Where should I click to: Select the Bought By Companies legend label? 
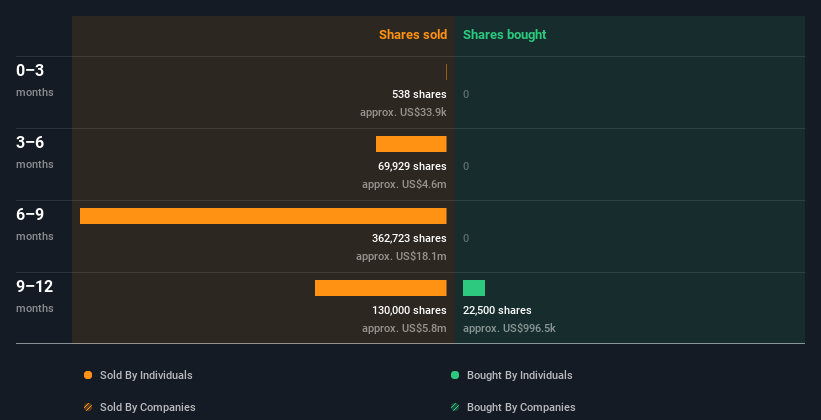click(521, 407)
